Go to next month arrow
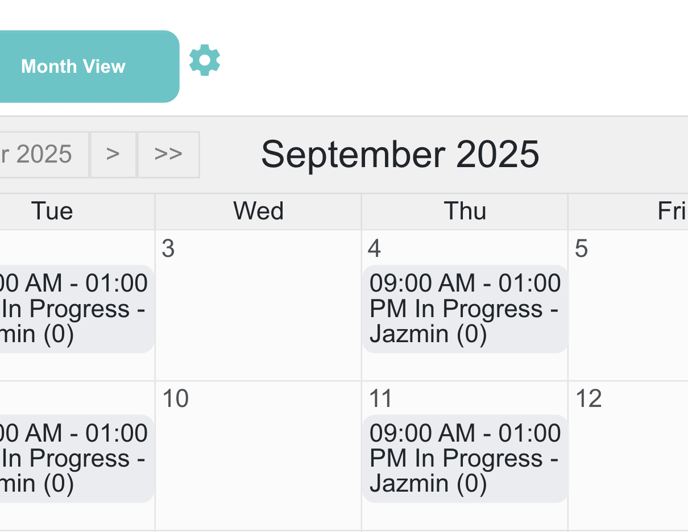Image resolution: width=688 pixels, height=532 pixels. point(113,155)
